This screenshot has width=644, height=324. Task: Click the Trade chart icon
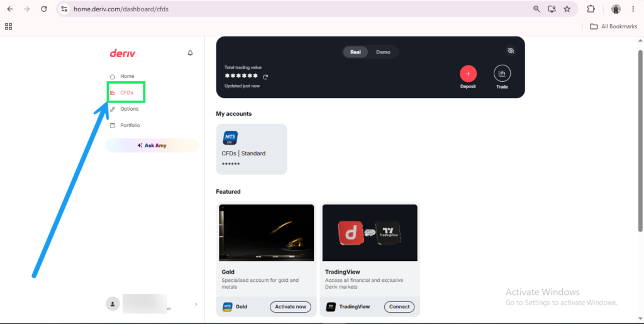coord(502,74)
